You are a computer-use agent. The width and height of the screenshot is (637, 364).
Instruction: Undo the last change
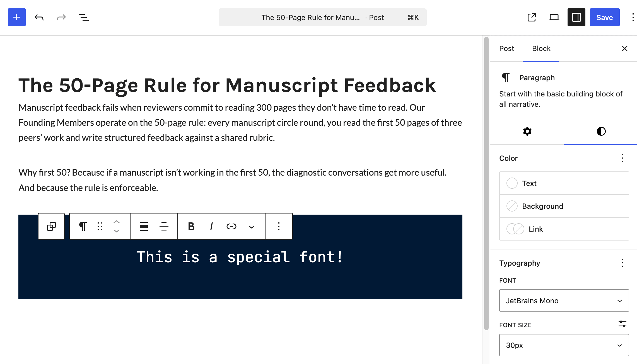(x=39, y=17)
